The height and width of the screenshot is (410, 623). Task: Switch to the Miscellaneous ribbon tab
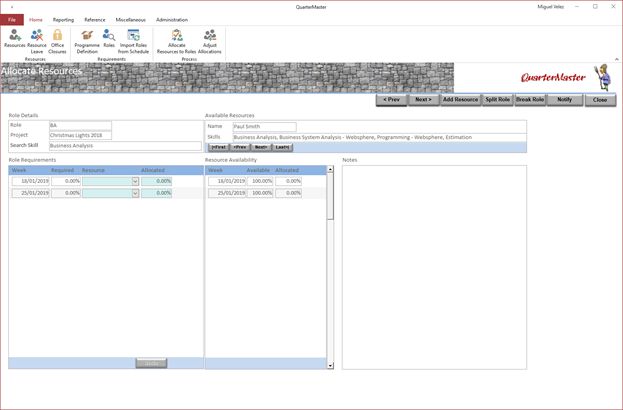pyautogui.click(x=130, y=19)
